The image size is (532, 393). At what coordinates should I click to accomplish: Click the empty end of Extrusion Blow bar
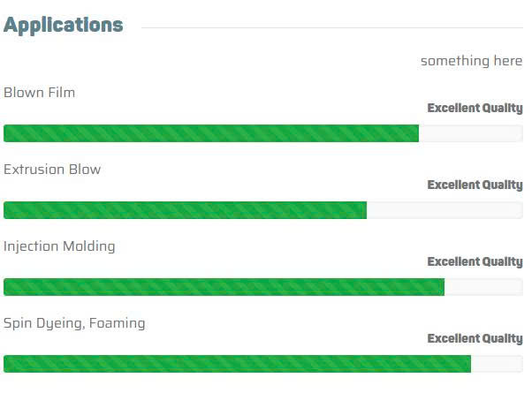[444, 210]
